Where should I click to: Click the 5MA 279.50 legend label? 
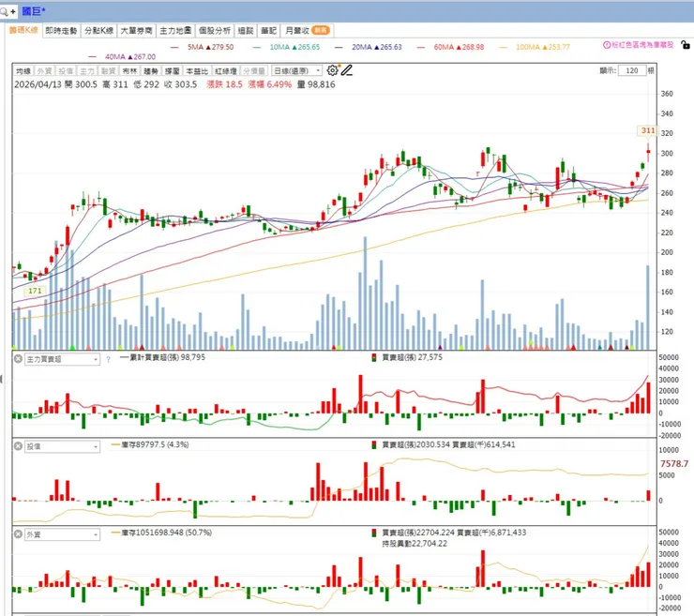(211, 47)
